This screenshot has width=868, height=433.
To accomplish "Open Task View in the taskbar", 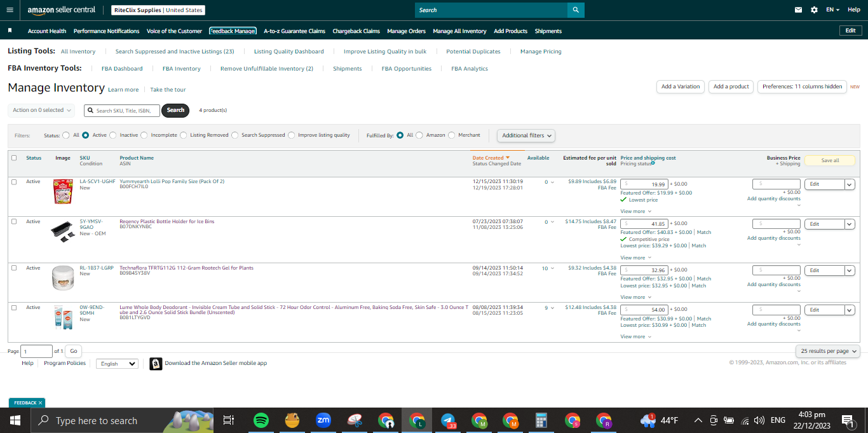I will tap(229, 420).
